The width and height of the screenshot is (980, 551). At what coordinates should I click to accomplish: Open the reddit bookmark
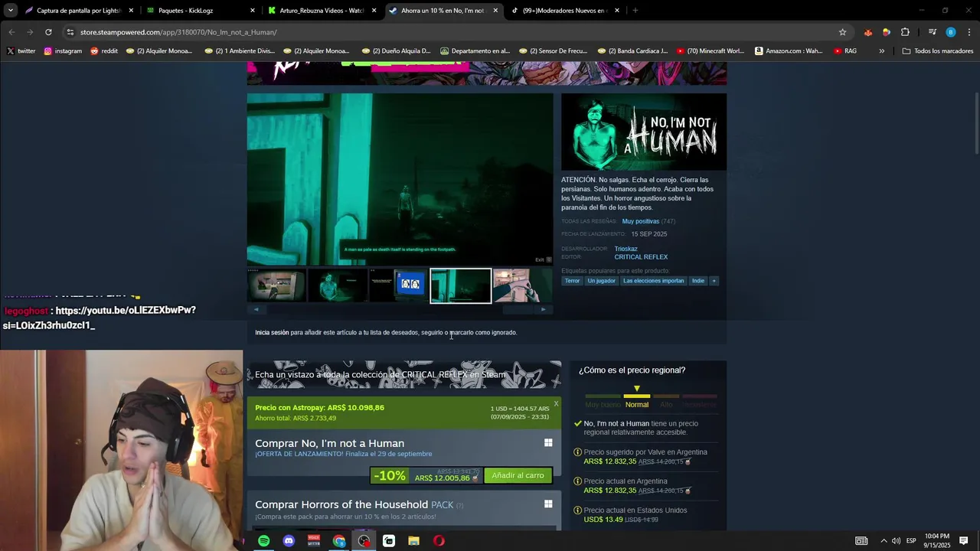104,51
